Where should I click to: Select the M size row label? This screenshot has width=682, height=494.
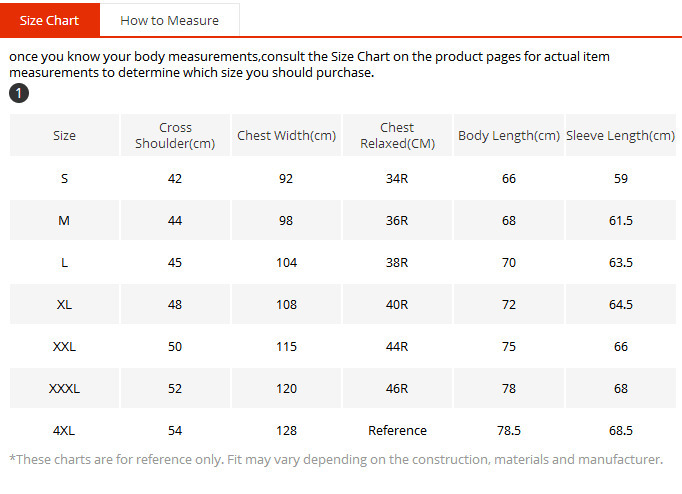[x=64, y=221]
